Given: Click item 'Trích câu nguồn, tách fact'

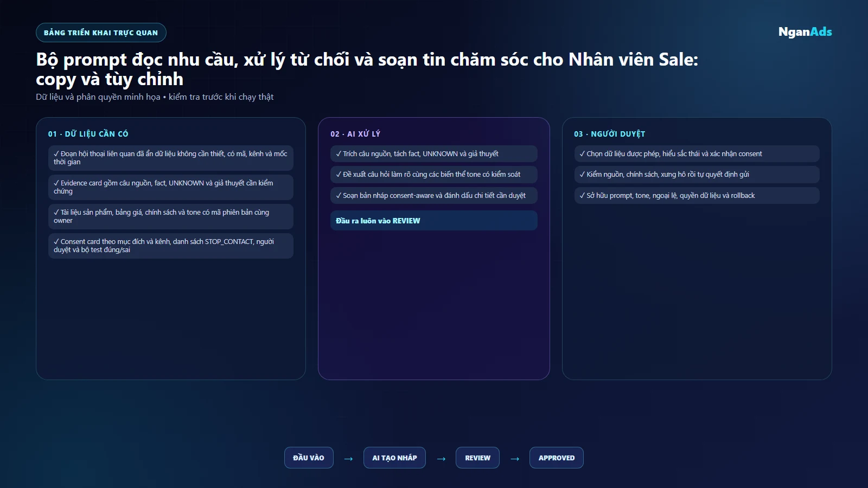Looking at the screenshot, I should [x=434, y=153].
